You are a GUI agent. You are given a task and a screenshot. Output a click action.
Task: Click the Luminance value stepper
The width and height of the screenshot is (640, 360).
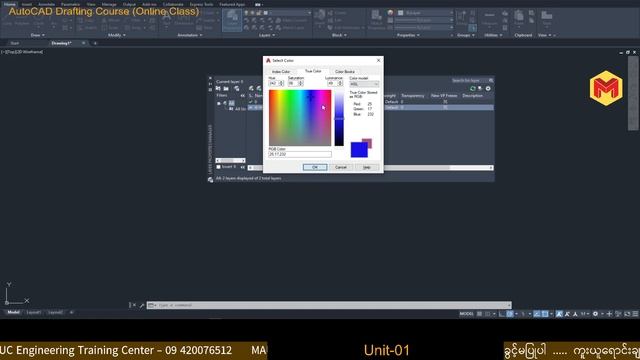coord(340,83)
